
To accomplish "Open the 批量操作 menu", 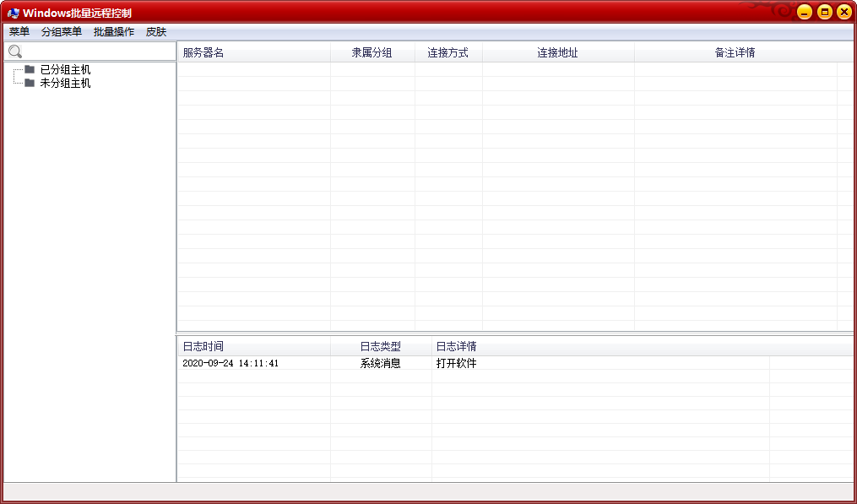I will pos(114,32).
